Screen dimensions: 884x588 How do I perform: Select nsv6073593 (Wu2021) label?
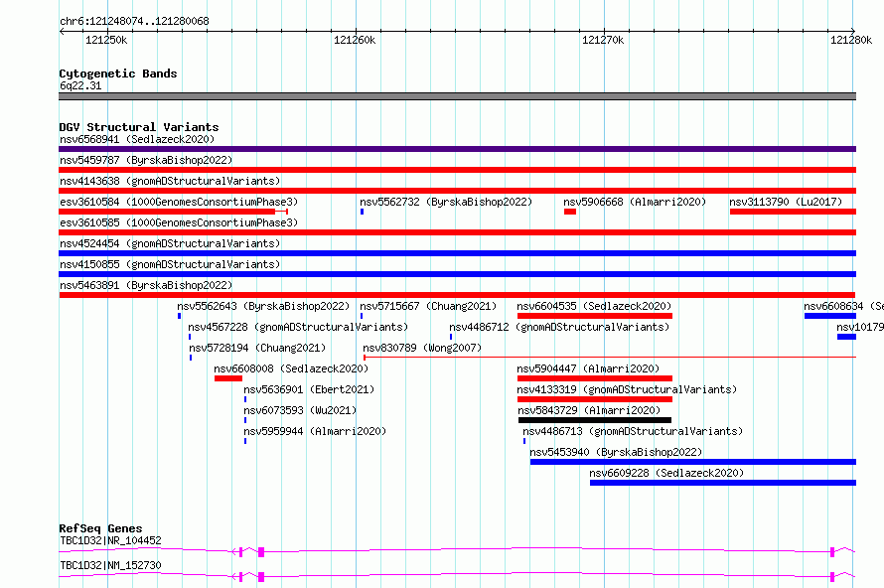coord(300,410)
